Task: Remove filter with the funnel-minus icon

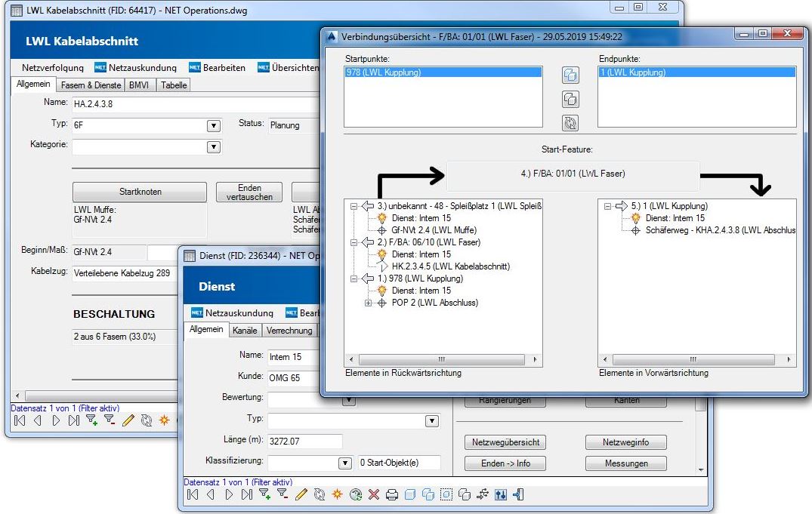Action: pos(282,494)
